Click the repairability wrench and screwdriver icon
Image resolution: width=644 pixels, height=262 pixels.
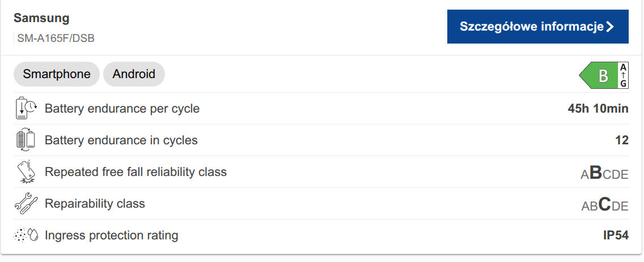tap(26, 203)
